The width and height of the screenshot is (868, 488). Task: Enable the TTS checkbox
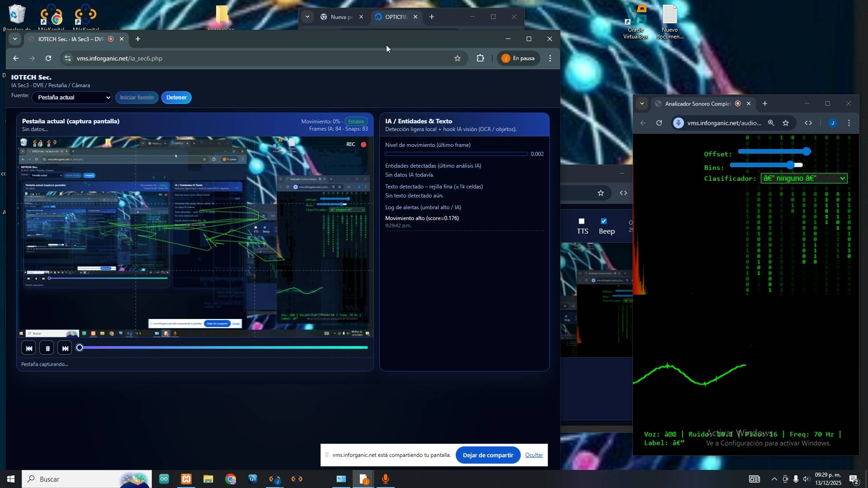pos(582,221)
